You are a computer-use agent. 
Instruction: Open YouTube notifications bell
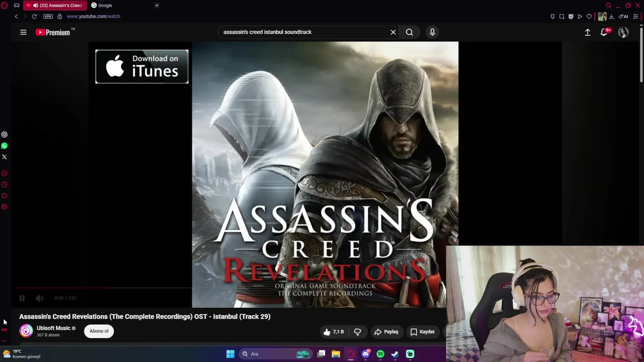pyautogui.click(x=604, y=32)
